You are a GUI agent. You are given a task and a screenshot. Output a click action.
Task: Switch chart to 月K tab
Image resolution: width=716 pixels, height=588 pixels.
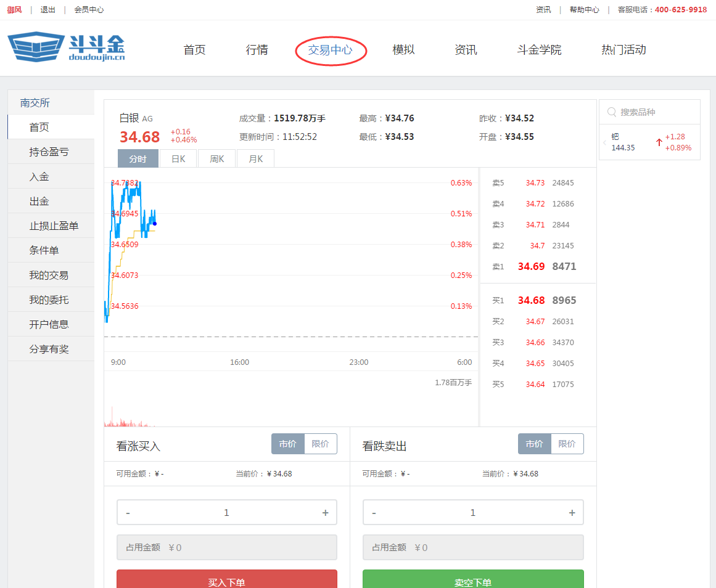(x=255, y=158)
